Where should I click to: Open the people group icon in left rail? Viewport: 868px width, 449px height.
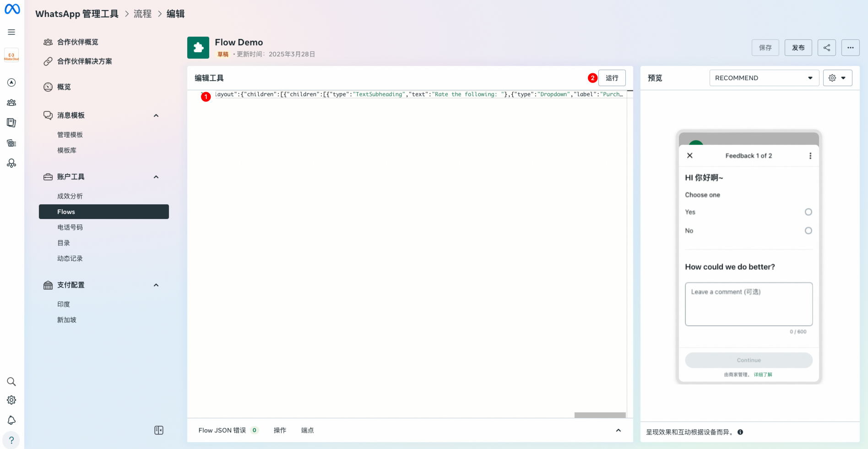(x=11, y=103)
